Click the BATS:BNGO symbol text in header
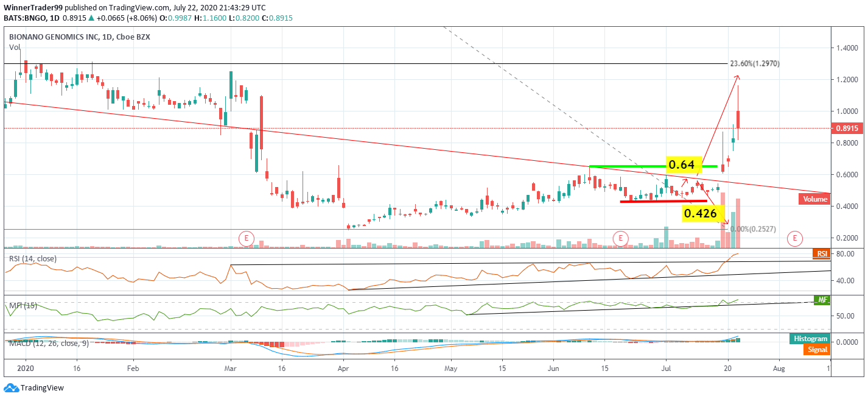The height and width of the screenshot is (399, 868). (24, 18)
